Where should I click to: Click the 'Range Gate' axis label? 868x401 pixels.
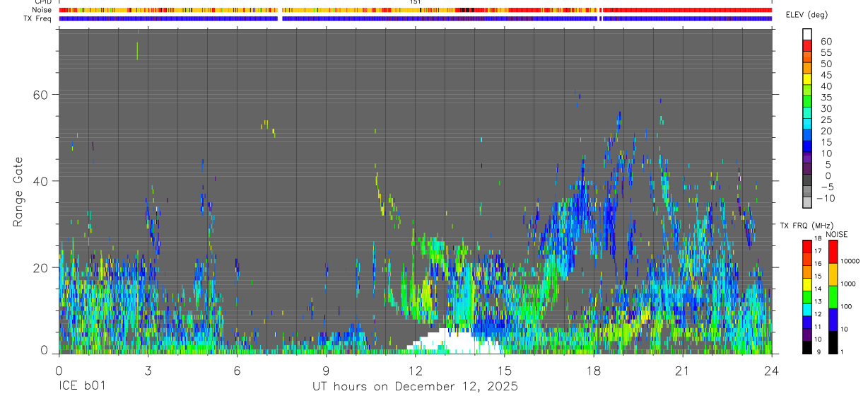click(18, 192)
